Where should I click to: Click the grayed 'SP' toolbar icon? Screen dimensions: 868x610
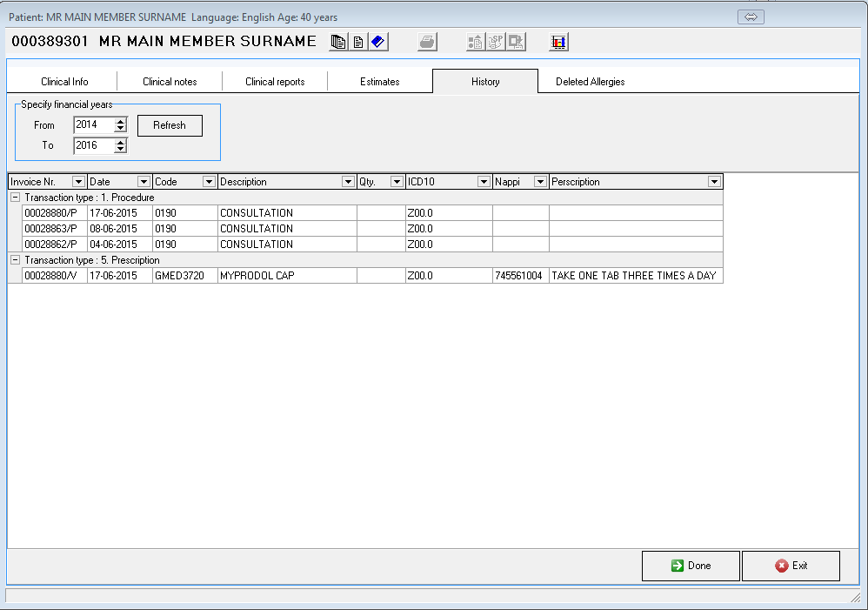(x=496, y=42)
